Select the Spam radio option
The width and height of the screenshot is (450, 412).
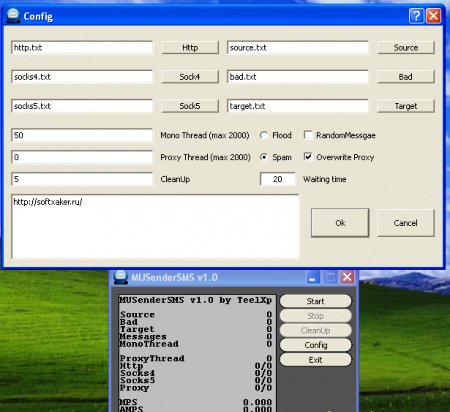click(x=264, y=157)
